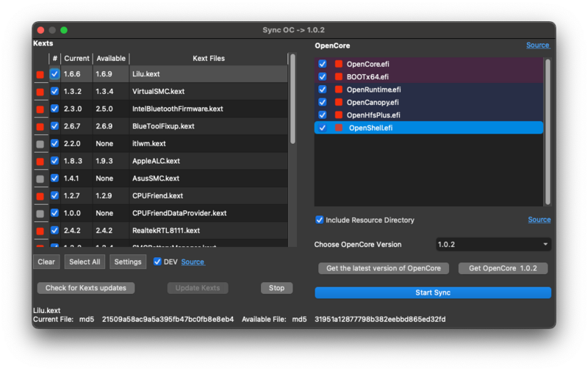
Task: Click the gray status square for AsusSMC.kext
Action: [40, 179]
